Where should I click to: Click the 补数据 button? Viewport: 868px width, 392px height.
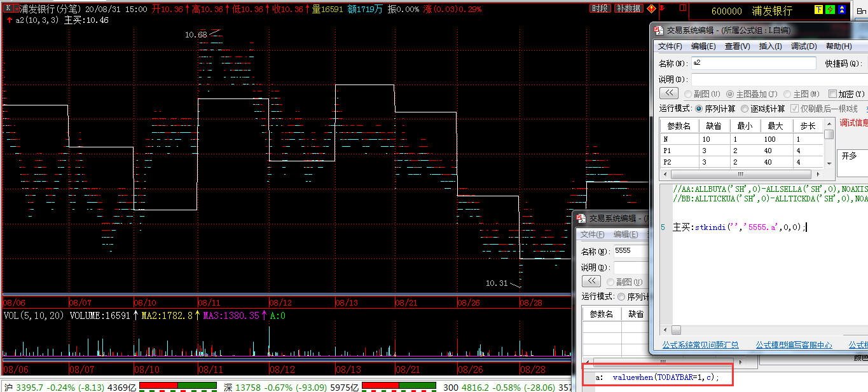629,8
